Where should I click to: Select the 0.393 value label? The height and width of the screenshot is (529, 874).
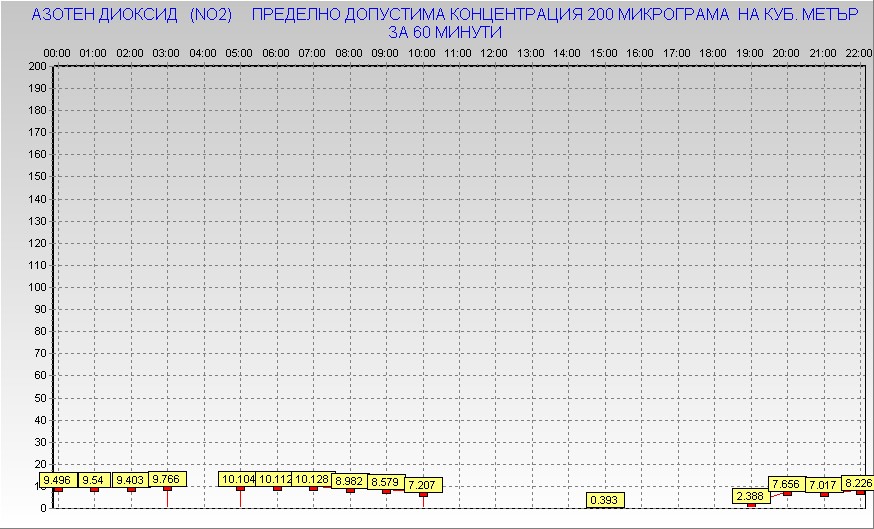coord(604,500)
